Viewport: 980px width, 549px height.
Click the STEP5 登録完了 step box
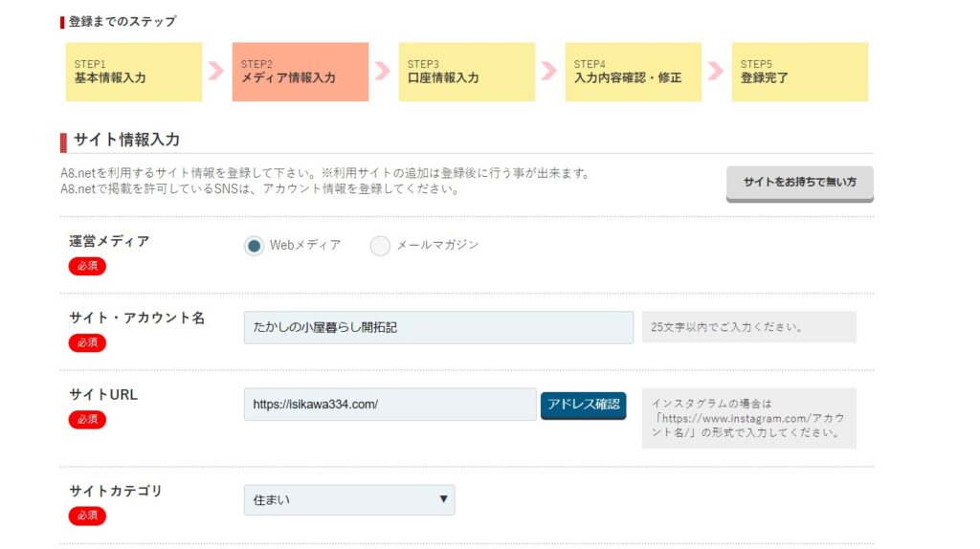coord(800,72)
